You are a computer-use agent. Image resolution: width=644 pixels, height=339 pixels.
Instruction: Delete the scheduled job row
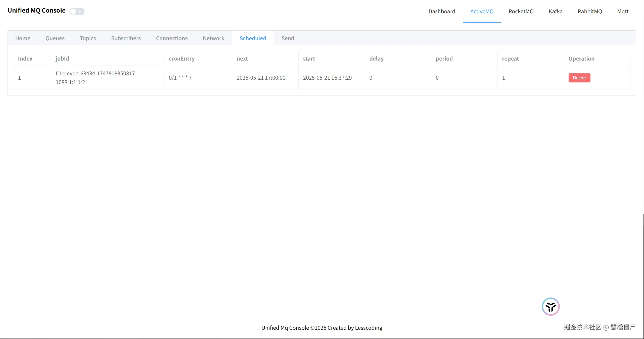click(579, 78)
